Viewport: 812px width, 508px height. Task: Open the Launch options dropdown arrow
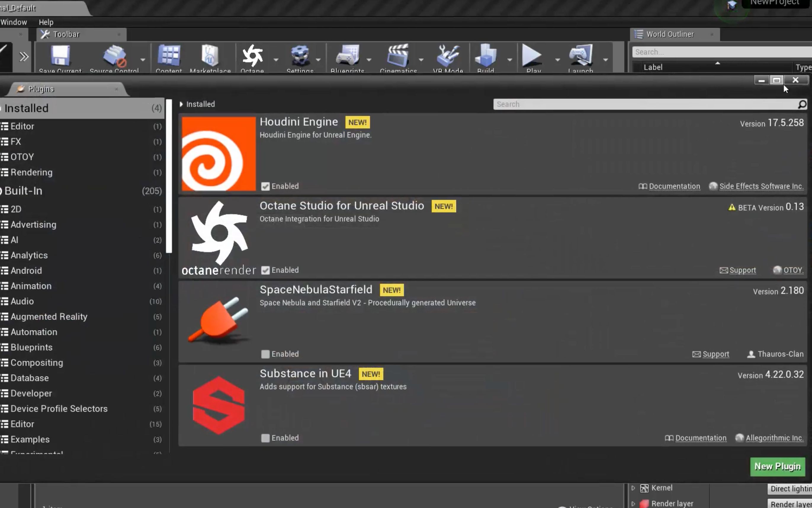606,60
